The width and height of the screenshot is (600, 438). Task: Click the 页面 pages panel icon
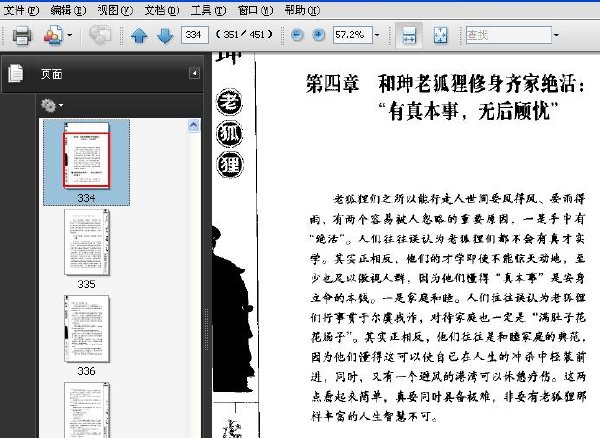tap(16, 73)
